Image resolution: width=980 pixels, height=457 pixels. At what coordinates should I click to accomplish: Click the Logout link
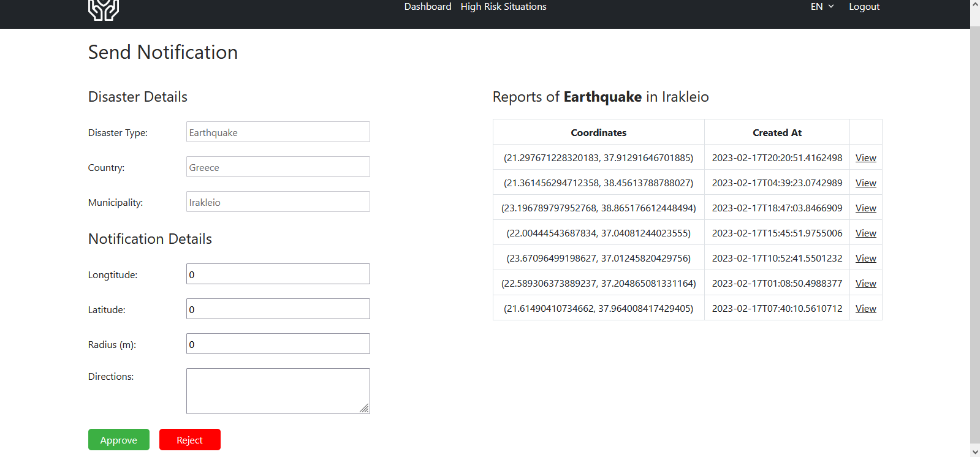click(x=864, y=7)
